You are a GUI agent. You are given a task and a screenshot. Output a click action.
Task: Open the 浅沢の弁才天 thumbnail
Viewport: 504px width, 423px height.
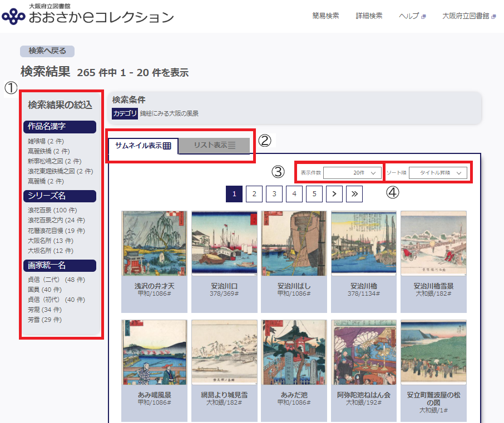coord(154,243)
